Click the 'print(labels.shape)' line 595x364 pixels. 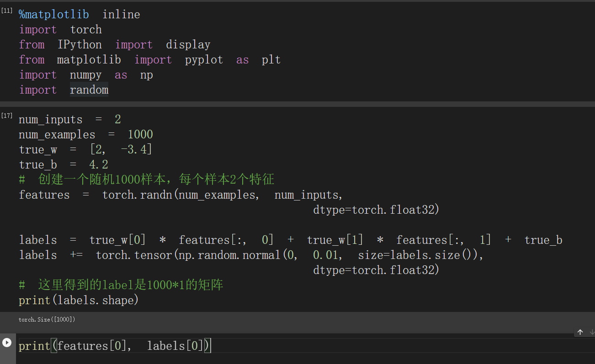(x=79, y=301)
